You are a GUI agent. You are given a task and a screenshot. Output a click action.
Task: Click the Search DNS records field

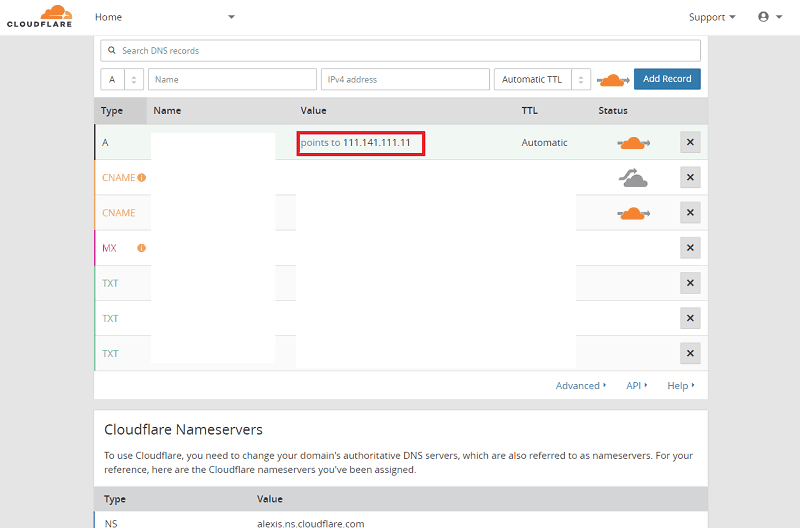400,51
